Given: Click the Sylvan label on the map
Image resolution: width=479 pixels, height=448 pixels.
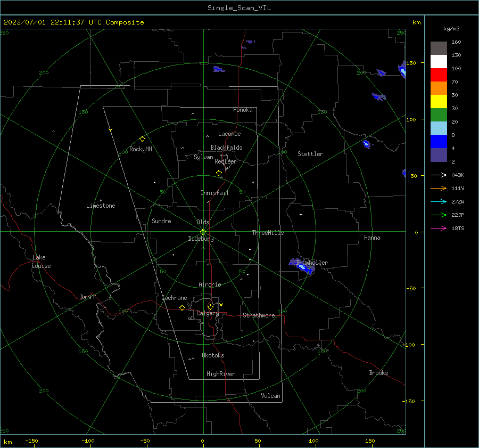Looking at the screenshot, I should 203,157.
